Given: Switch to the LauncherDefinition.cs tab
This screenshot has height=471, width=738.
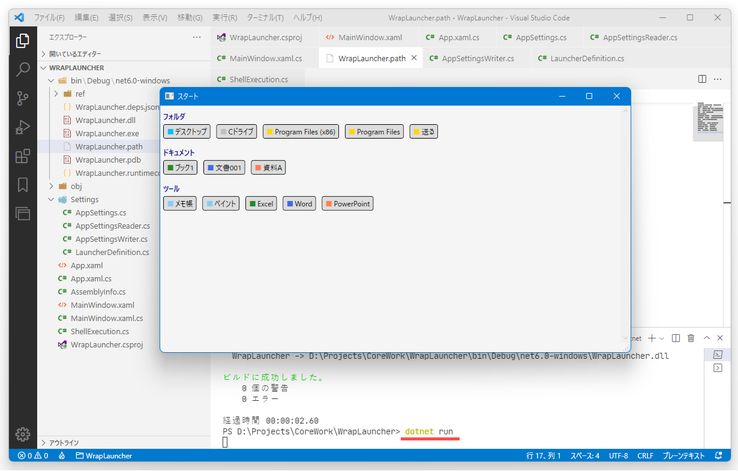Looking at the screenshot, I should click(x=581, y=58).
